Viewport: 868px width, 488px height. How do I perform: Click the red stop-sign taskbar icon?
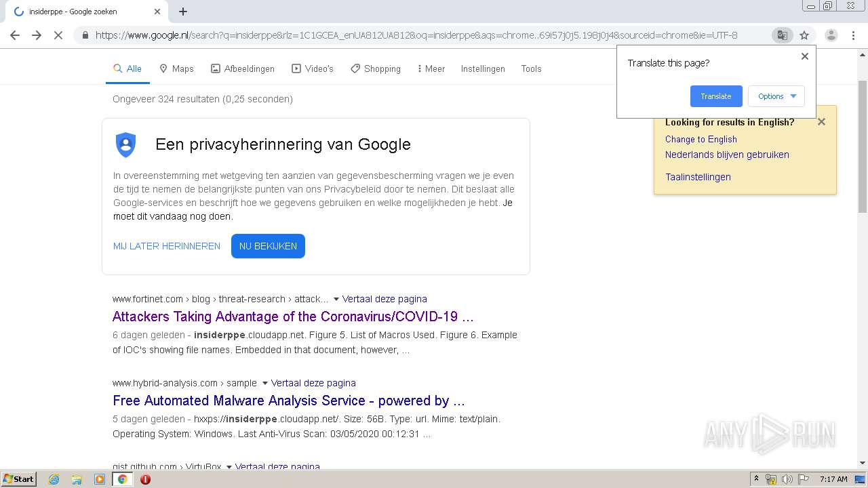145,479
